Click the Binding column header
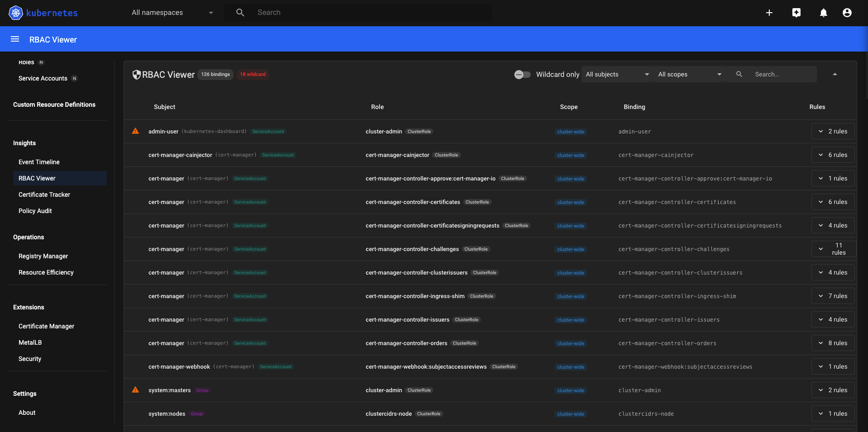This screenshot has height=432, width=868. click(x=634, y=107)
